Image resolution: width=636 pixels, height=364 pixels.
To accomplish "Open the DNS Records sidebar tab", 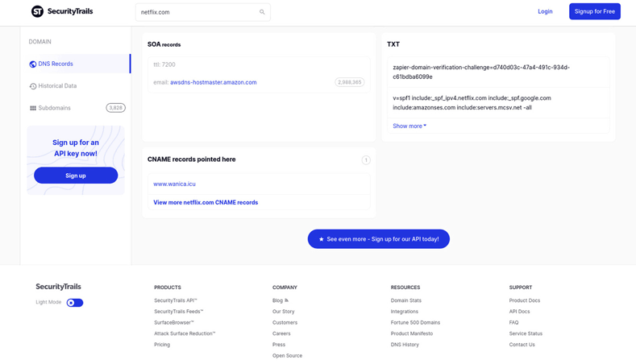I will 76,64.
